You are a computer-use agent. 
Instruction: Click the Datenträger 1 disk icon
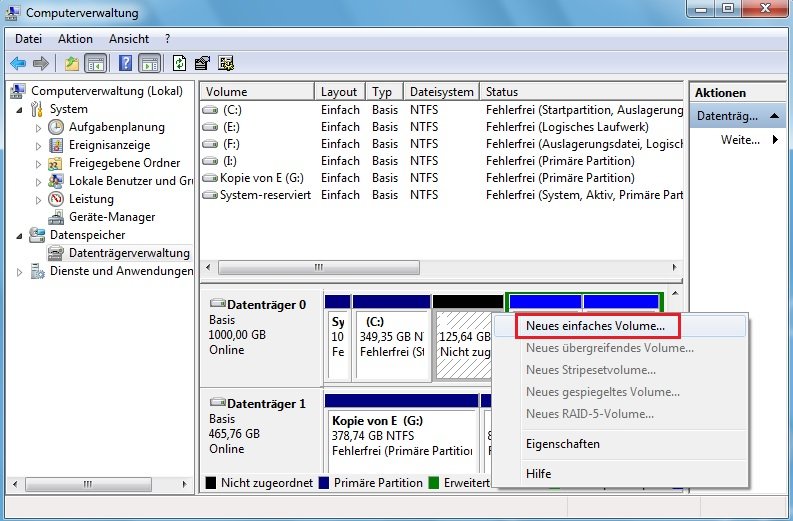tap(217, 403)
